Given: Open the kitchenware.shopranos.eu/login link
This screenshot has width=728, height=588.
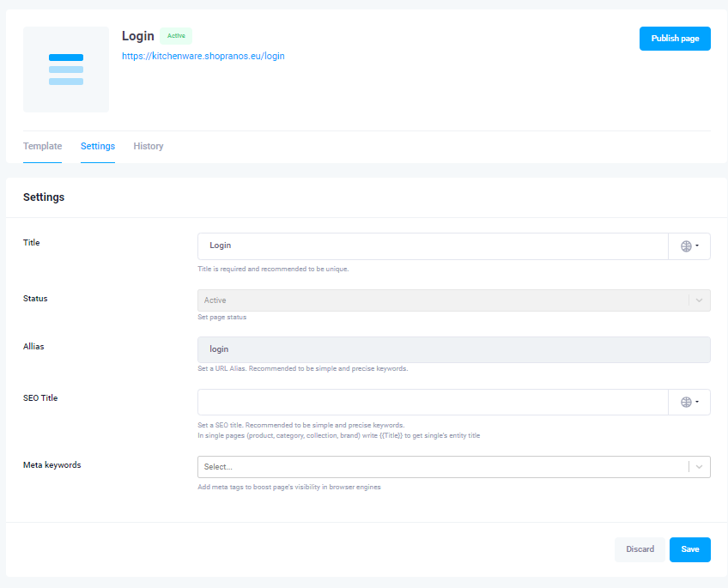Looking at the screenshot, I should click(203, 56).
